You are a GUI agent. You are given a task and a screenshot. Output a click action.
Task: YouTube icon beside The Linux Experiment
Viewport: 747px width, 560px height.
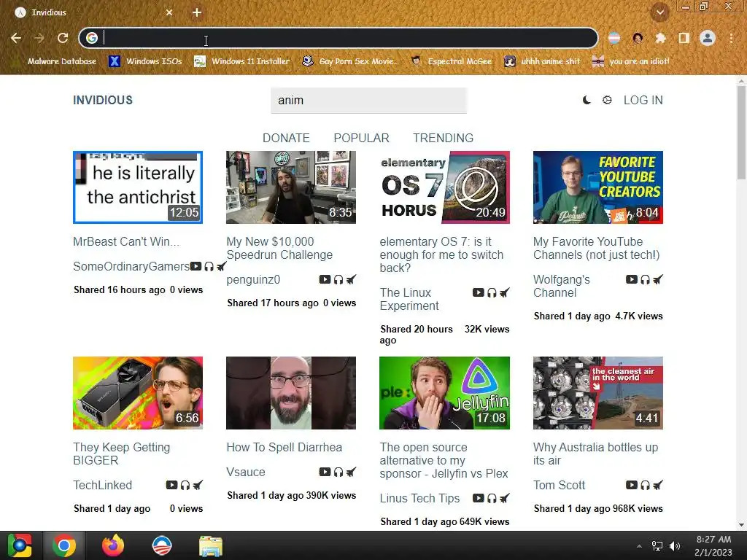(479, 292)
